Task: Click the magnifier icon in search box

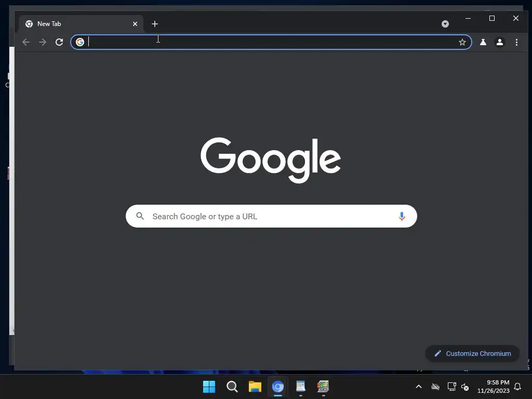Action: [140, 216]
